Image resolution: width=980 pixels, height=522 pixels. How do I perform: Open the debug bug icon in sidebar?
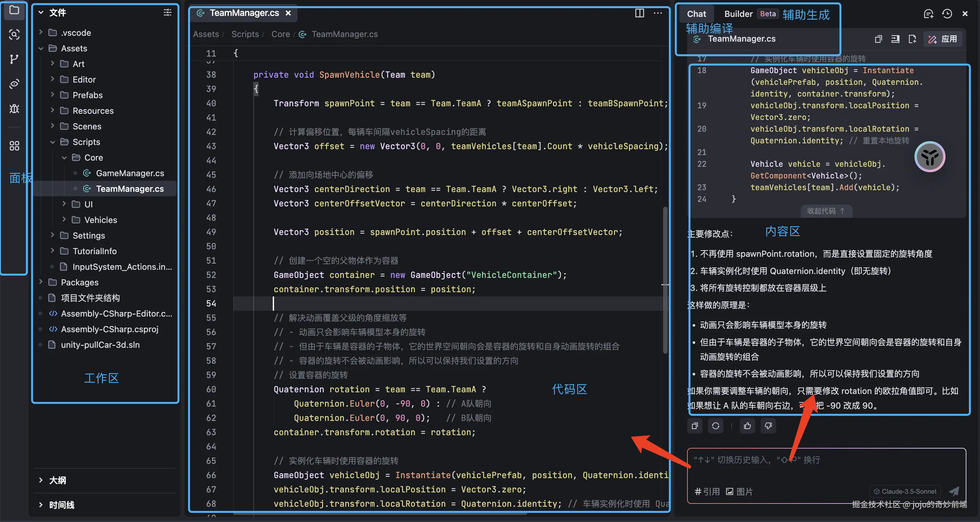[14, 109]
